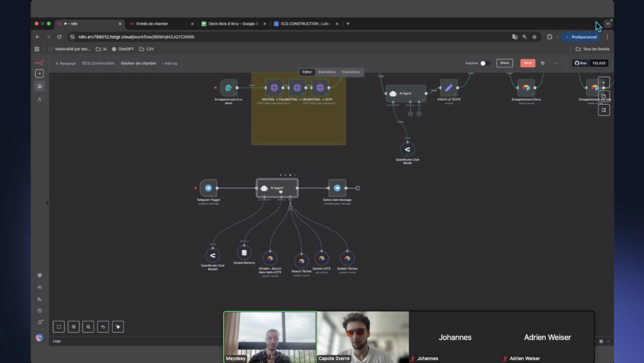Open the notifications bell in sidebar

39,322
